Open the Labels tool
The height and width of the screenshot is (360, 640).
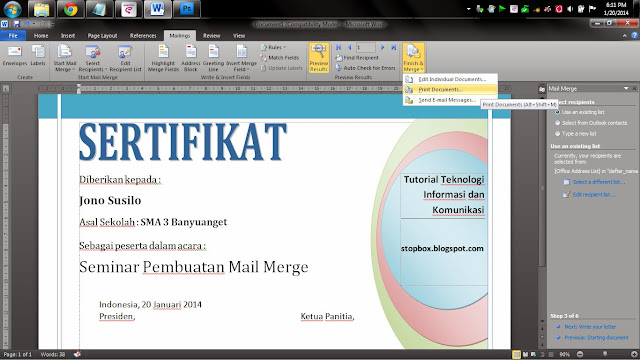coord(38,56)
